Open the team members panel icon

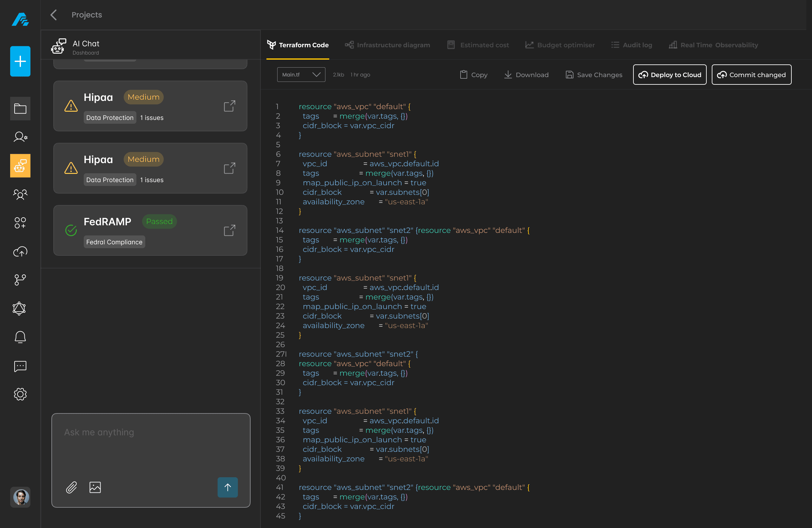[20, 195]
